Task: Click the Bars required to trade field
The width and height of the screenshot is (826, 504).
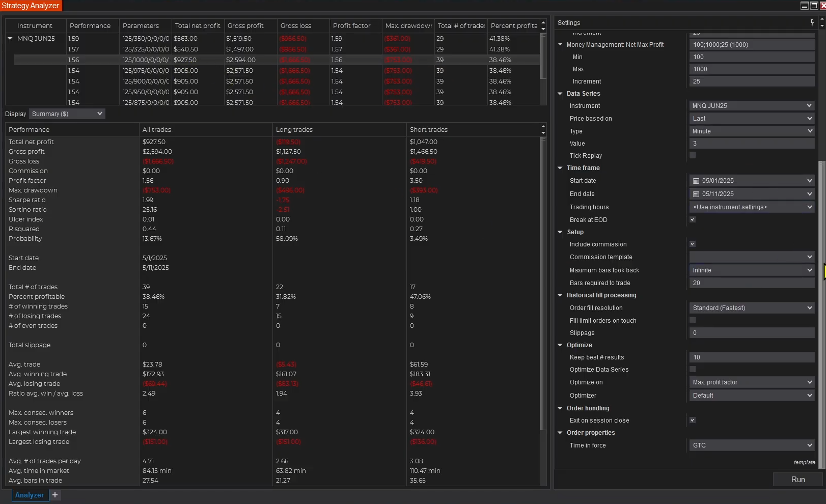Action: (752, 283)
